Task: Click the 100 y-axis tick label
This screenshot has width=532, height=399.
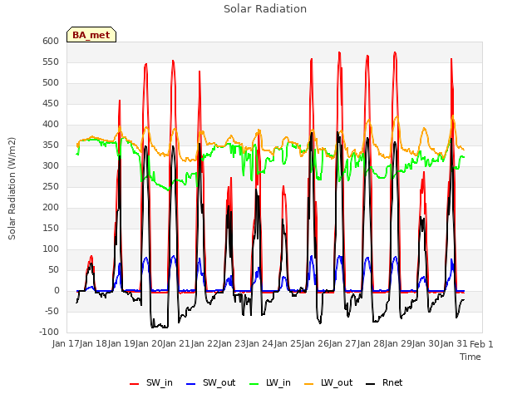Action: pos(51,249)
